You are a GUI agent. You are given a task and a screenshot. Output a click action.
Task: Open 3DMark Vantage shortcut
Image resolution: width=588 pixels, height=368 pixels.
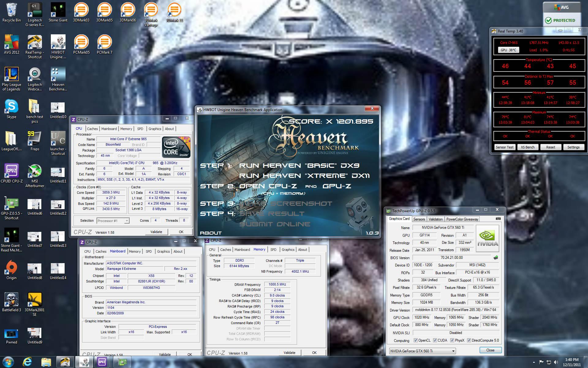point(151,14)
